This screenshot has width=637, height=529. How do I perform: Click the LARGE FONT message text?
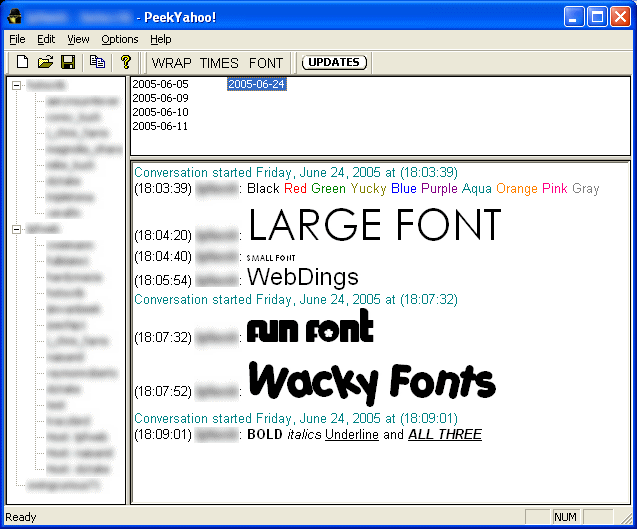(x=375, y=224)
